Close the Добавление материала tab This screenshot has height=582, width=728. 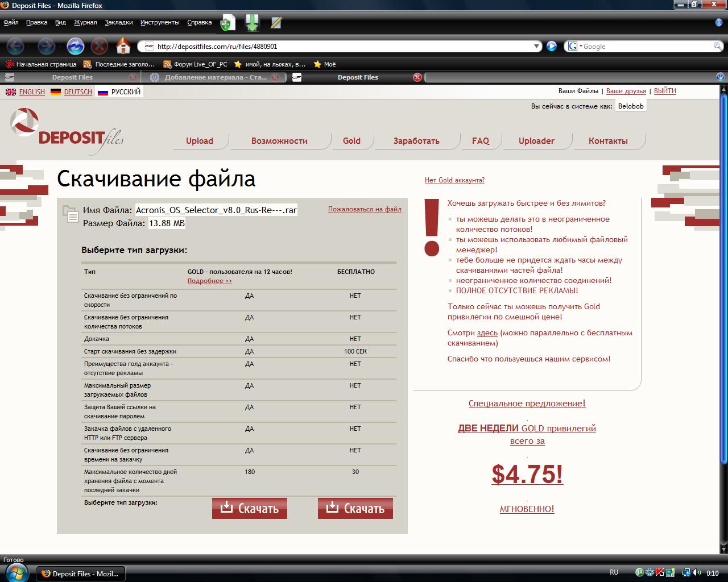click(275, 77)
